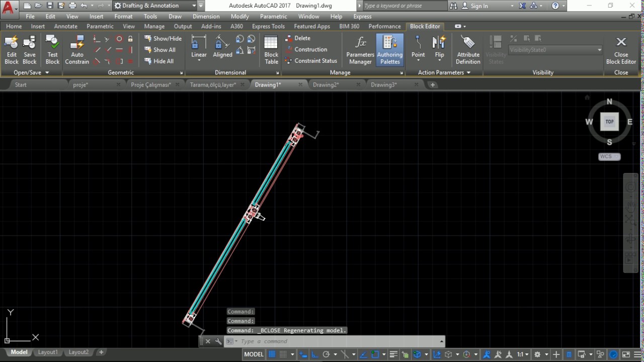644x362 pixels.
Task: Open the annotation scale 1:1 dropdown
Action: 523,354
